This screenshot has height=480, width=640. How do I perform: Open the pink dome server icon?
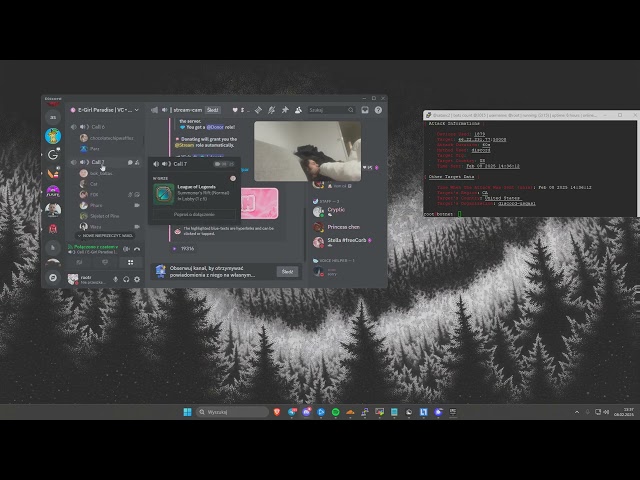tap(53, 191)
